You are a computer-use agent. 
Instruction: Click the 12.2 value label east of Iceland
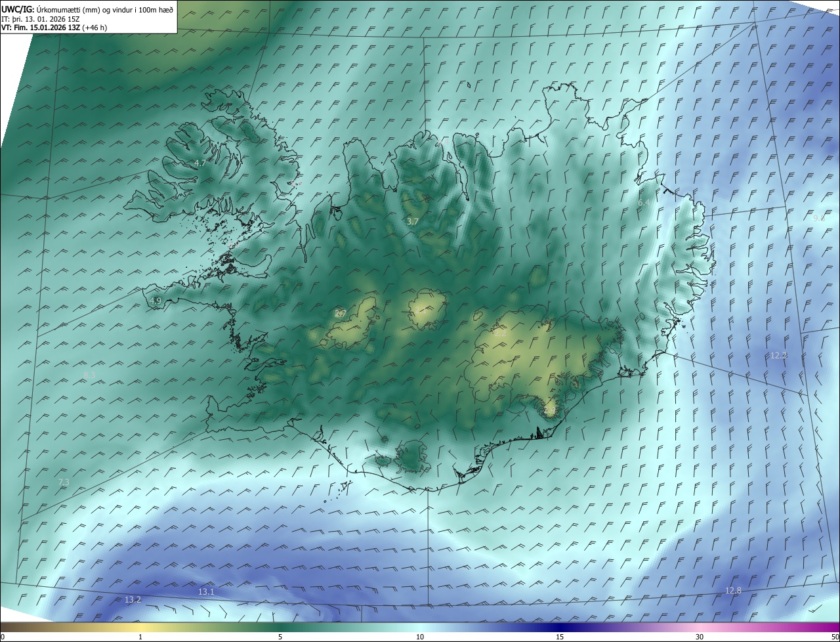778,355
